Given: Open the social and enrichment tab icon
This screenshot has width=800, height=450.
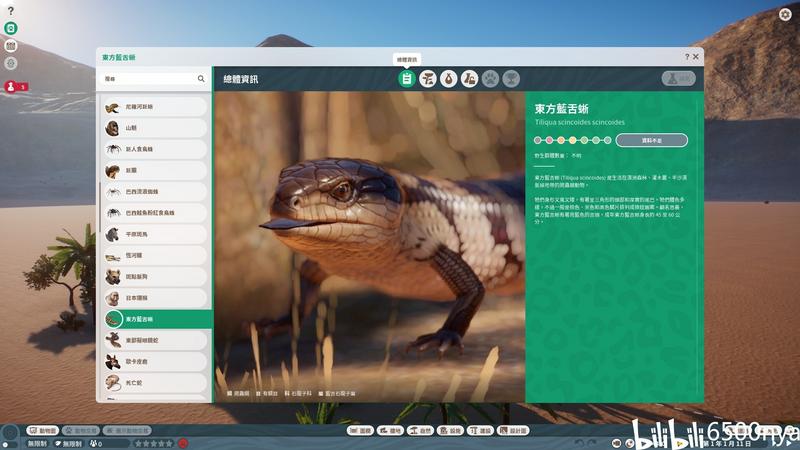Looking at the screenshot, I should (x=469, y=79).
